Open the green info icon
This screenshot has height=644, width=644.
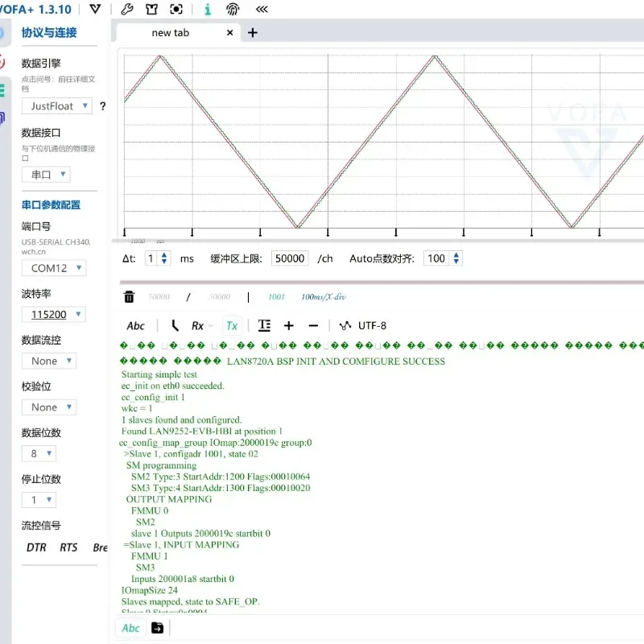coord(208,9)
